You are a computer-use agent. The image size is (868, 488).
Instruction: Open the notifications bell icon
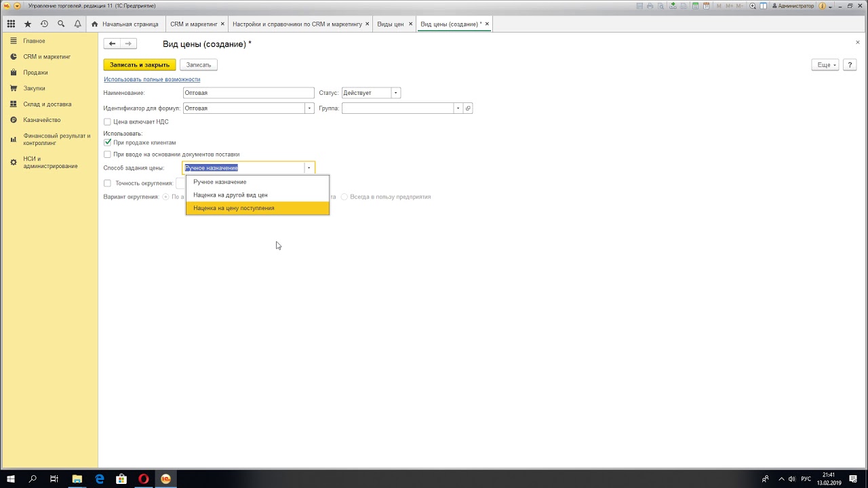click(x=77, y=24)
